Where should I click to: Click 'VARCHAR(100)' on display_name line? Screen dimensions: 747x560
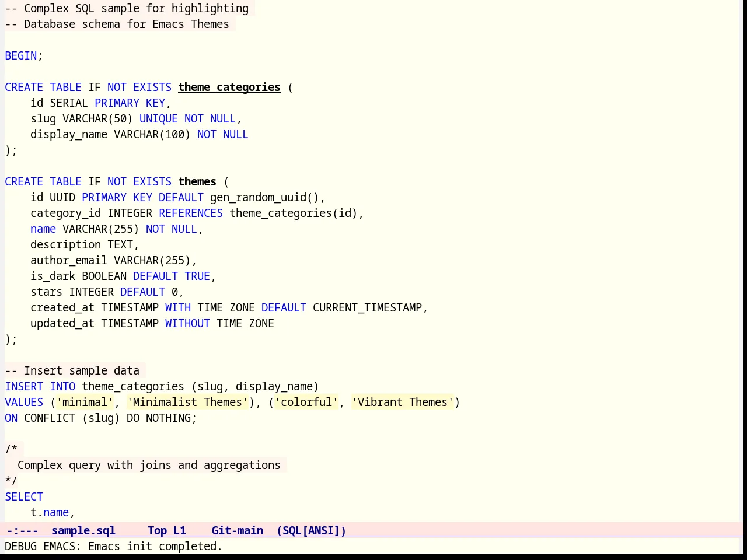coord(152,134)
